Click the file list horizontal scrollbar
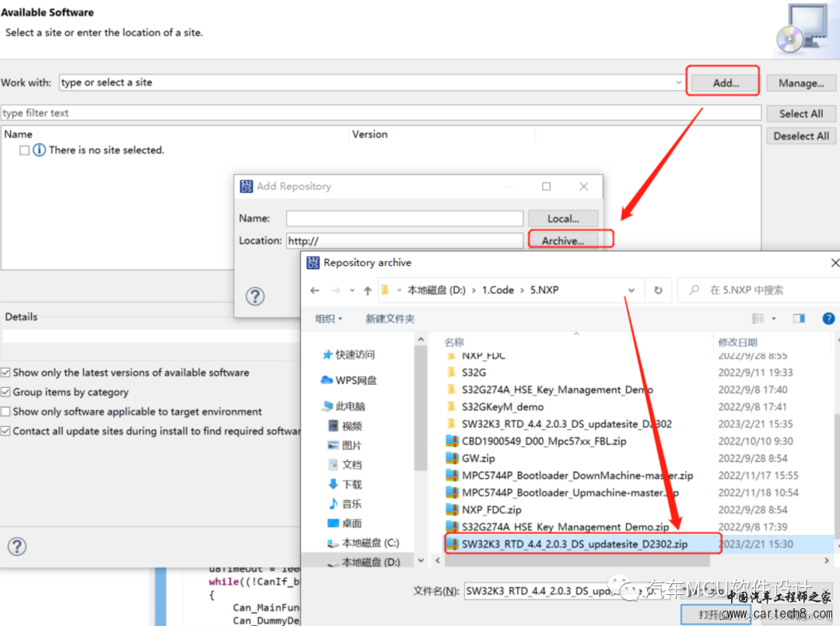This screenshot has width=840, height=626. 576,560
